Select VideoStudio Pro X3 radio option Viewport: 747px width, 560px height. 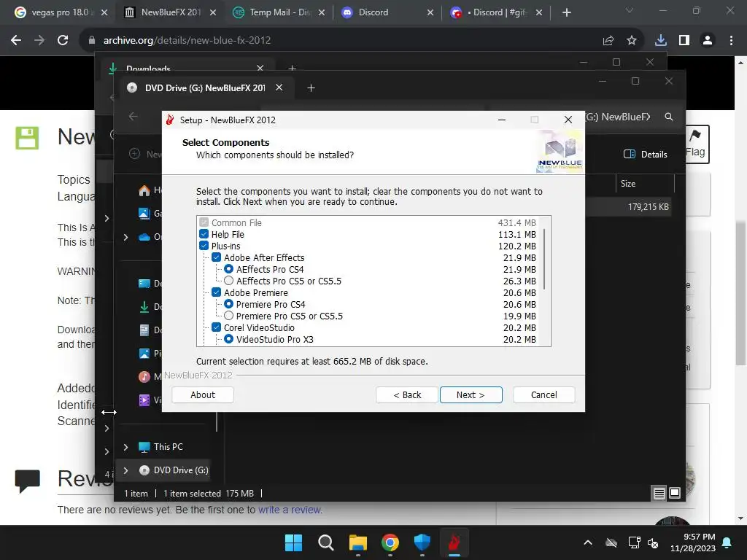228,339
